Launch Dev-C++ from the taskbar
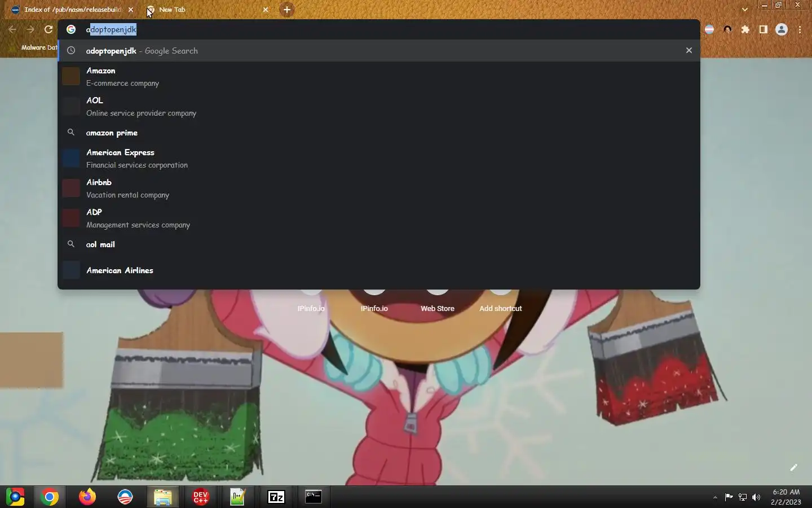 (201, 497)
